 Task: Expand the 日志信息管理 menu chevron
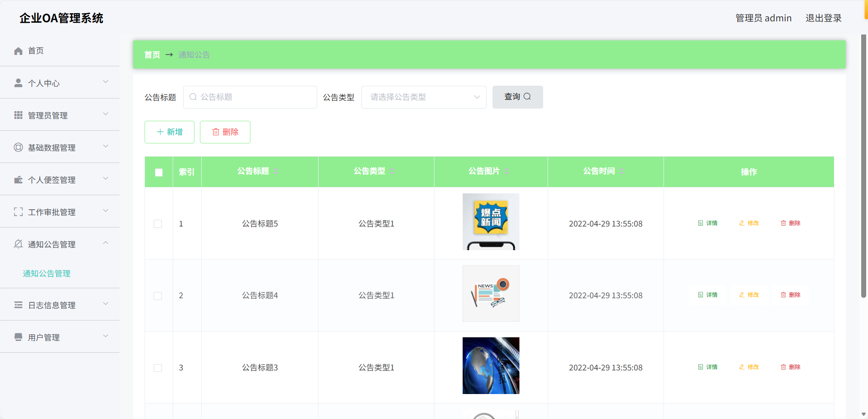[105, 304]
